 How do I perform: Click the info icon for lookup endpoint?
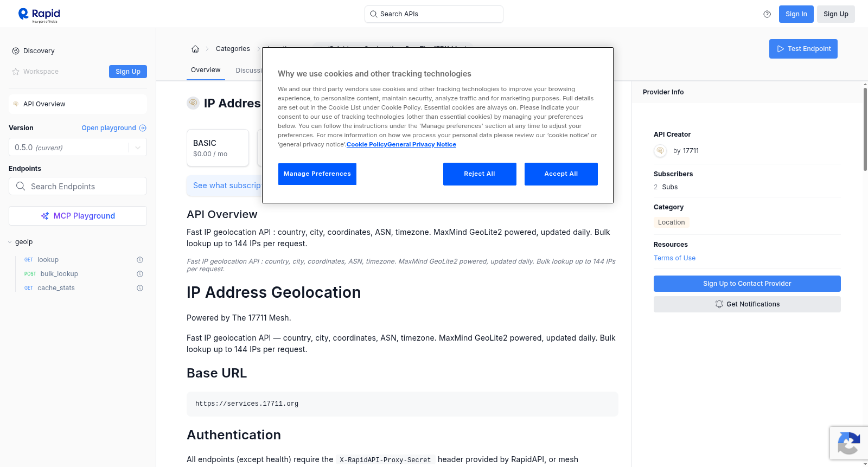tap(140, 260)
